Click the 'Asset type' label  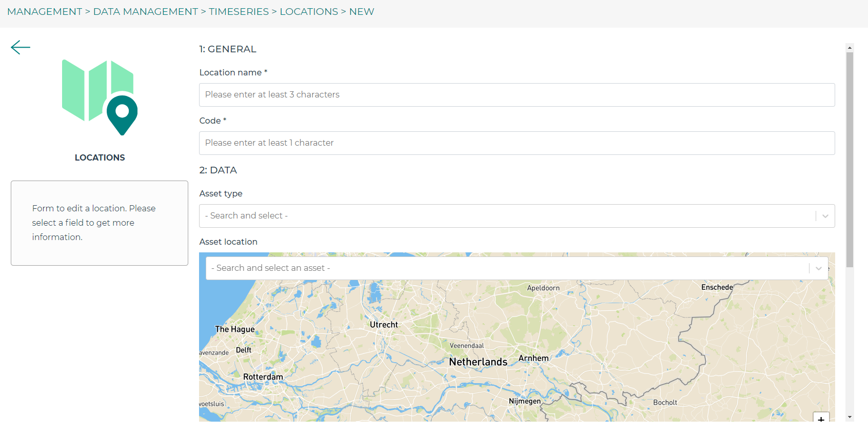pyautogui.click(x=221, y=193)
